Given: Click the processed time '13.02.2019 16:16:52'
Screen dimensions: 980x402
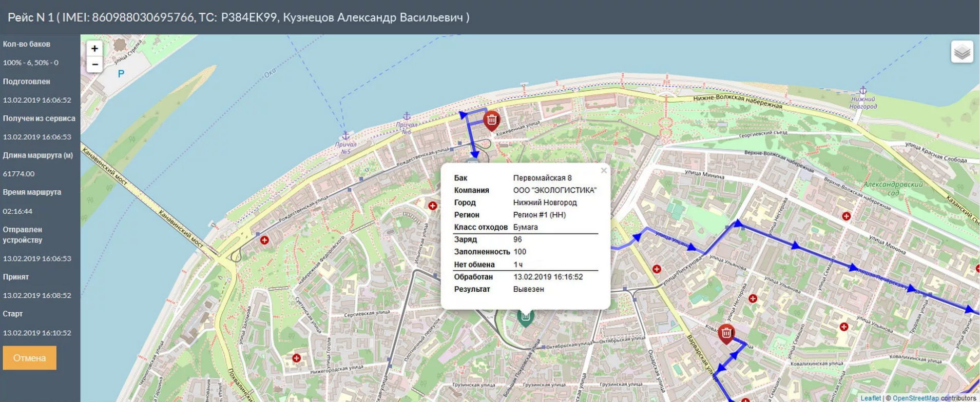Looking at the screenshot, I should [548, 277].
